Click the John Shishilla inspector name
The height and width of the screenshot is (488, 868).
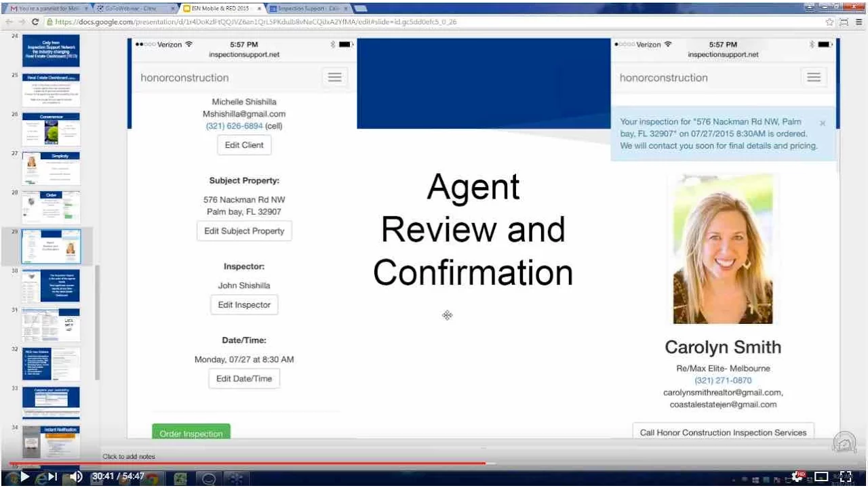(x=244, y=285)
